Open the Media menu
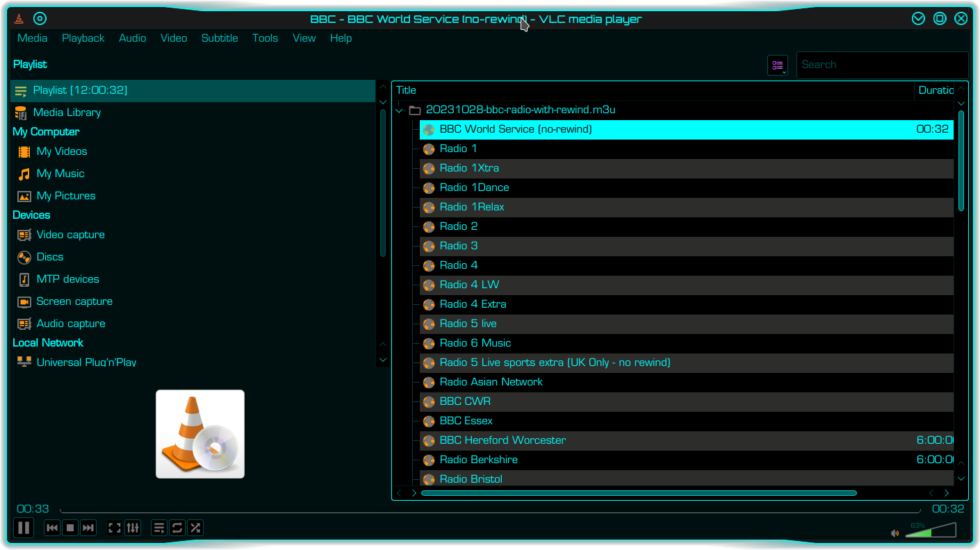Screen dimensions: 980x550 pyautogui.click(x=33, y=38)
